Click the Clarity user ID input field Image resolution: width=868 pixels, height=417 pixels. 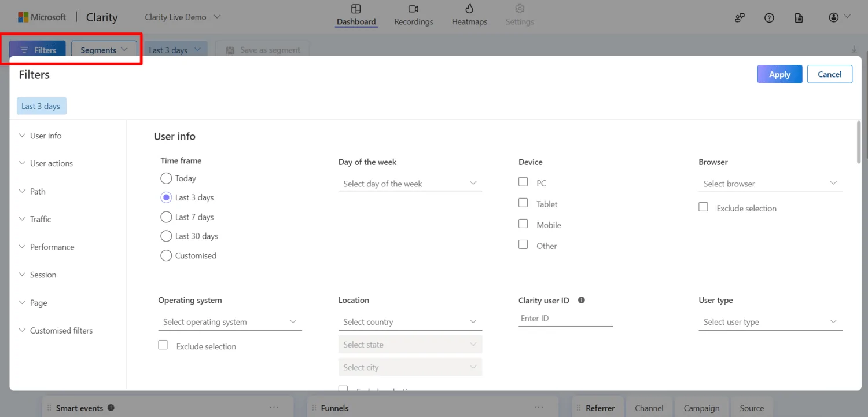pyautogui.click(x=565, y=319)
